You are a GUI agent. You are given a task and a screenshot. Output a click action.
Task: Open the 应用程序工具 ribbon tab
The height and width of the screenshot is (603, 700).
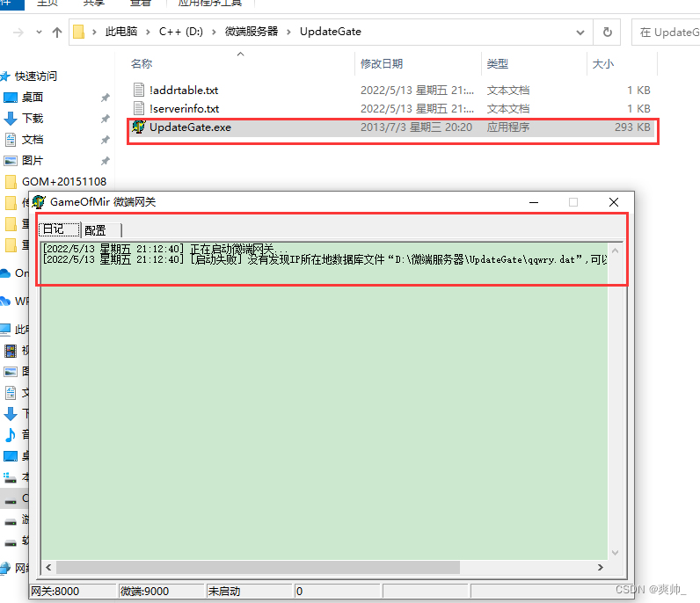coord(210,4)
